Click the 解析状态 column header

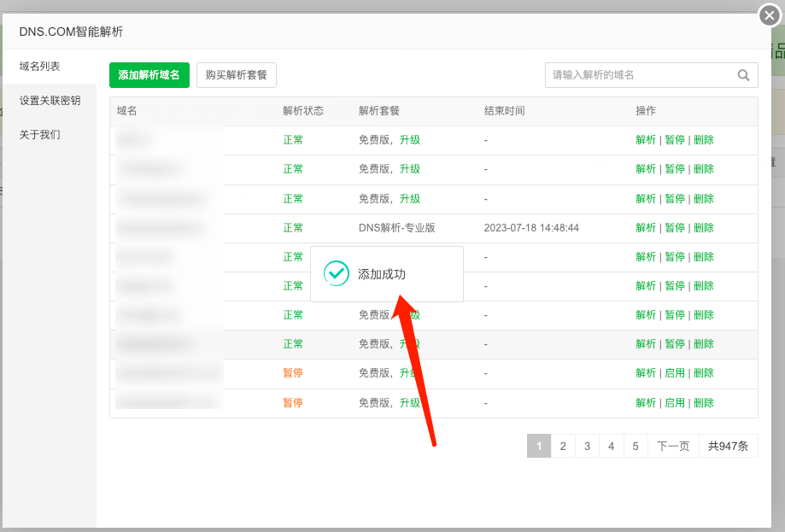pos(303,111)
